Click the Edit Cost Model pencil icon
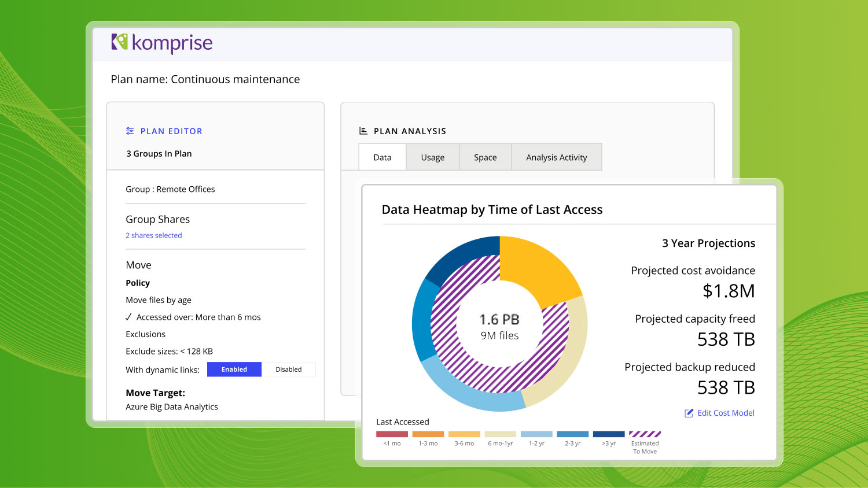This screenshot has height=488, width=868. [x=689, y=413]
